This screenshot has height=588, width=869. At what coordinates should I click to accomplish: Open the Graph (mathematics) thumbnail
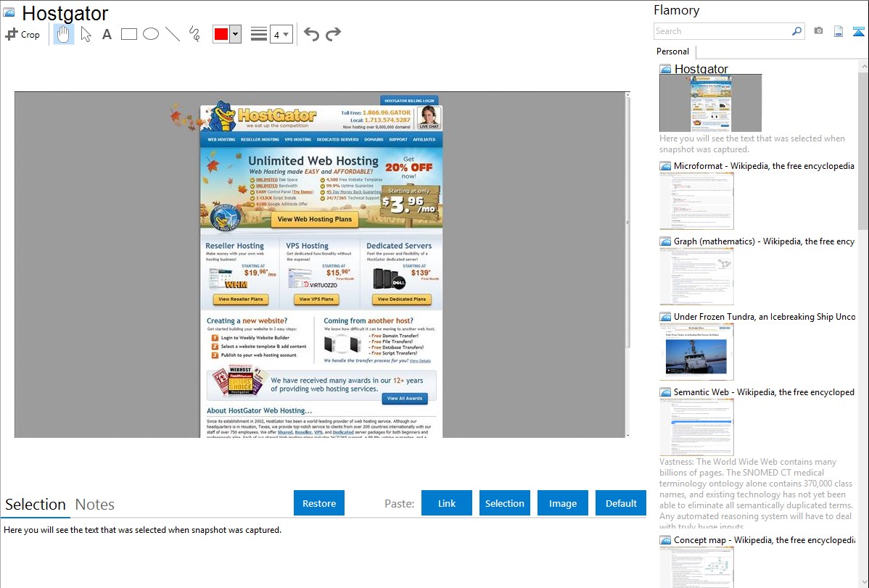point(696,276)
